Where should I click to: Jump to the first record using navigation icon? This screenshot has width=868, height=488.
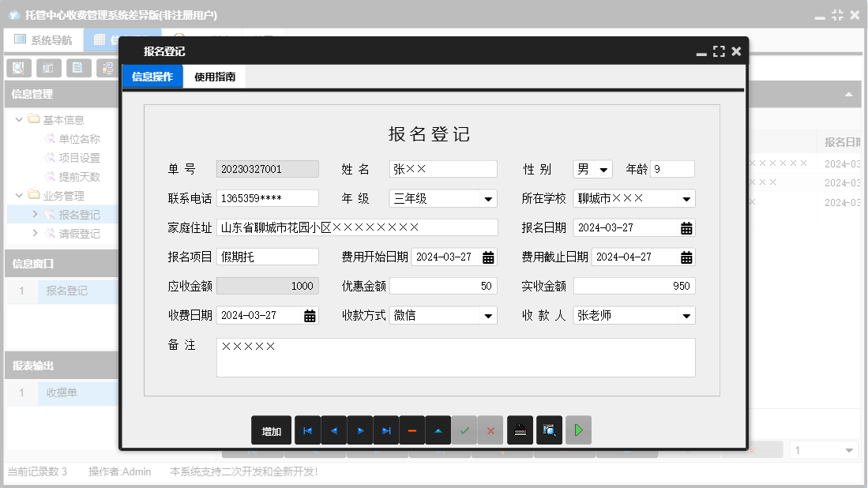307,430
